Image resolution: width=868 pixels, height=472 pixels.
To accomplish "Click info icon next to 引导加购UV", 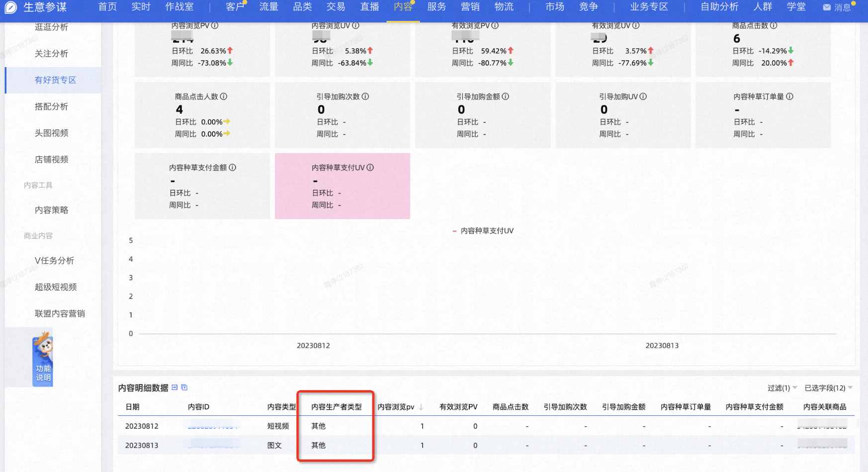I will tap(643, 96).
